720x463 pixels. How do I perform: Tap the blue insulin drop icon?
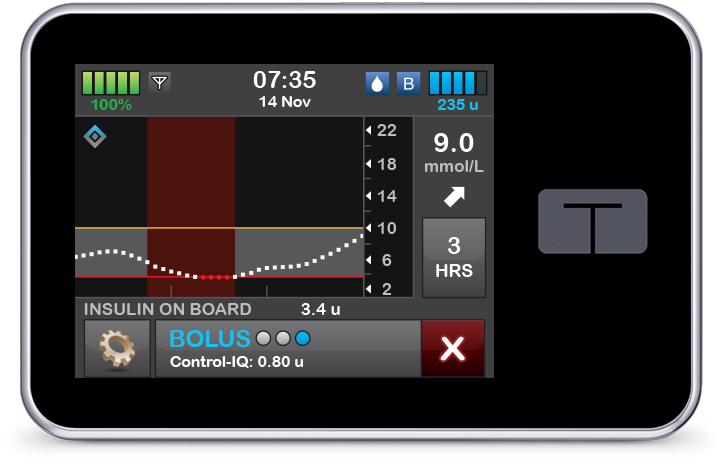[377, 83]
